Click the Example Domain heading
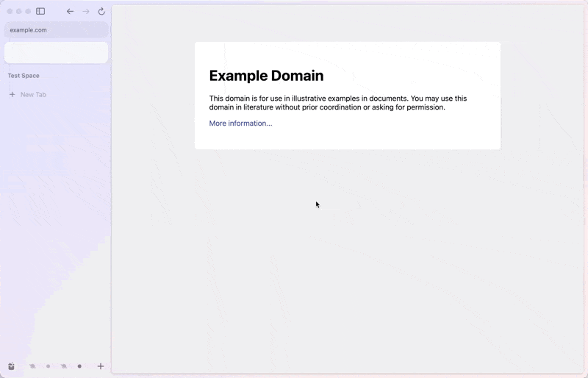The height and width of the screenshot is (378, 588). (x=266, y=76)
